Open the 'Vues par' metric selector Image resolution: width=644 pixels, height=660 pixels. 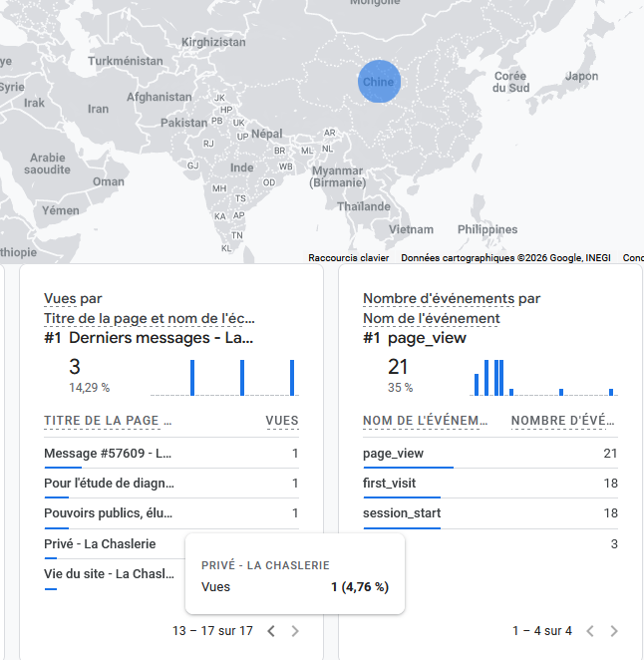coord(73,299)
